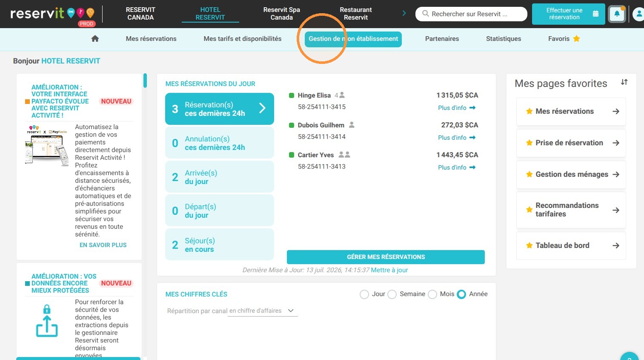Screen dimensions: 644x360
Task: Click Plus d'info for Dubois Guilhem
Action: tap(457, 138)
